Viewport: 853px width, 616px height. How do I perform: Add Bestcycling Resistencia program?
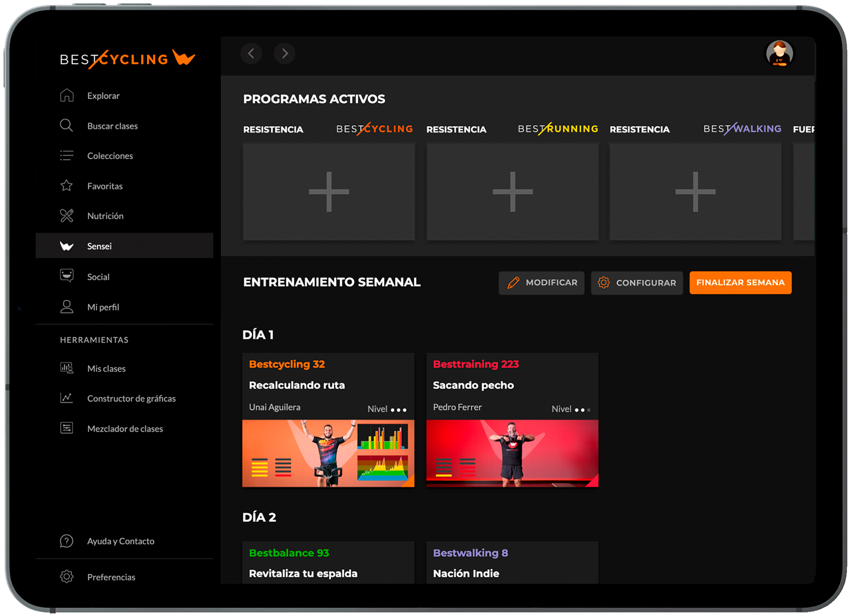pyautogui.click(x=329, y=192)
